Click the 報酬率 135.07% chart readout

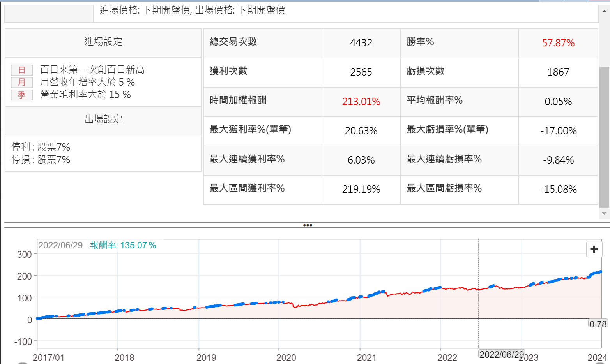[x=123, y=245]
